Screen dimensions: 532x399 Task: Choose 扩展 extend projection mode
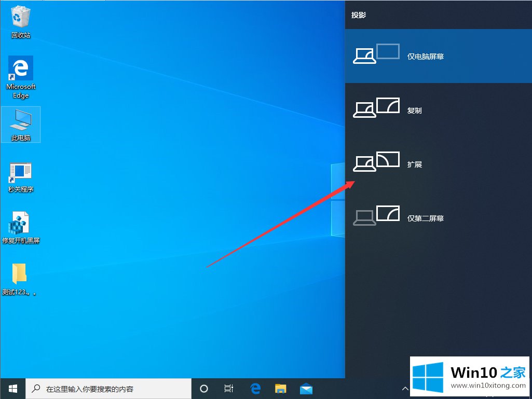click(x=439, y=164)
